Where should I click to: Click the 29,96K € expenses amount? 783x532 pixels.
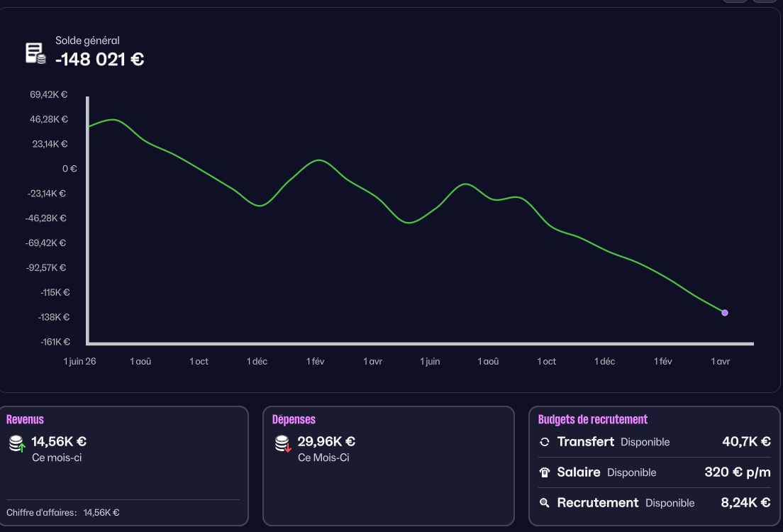click(326, 442)
